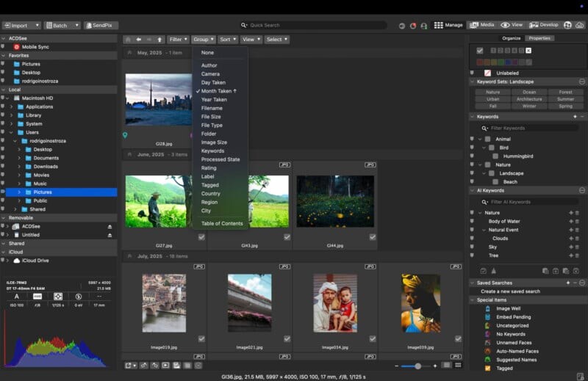Screen dimensions: 588x381
Task: Switch to list view layout icon
Action: (x=446, y=365)
